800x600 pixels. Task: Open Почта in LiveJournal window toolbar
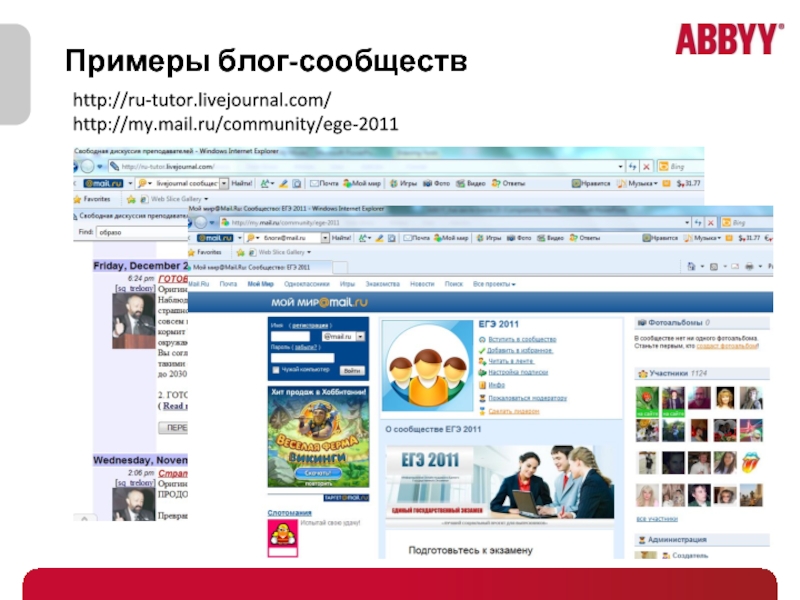[x=324, y=183]
